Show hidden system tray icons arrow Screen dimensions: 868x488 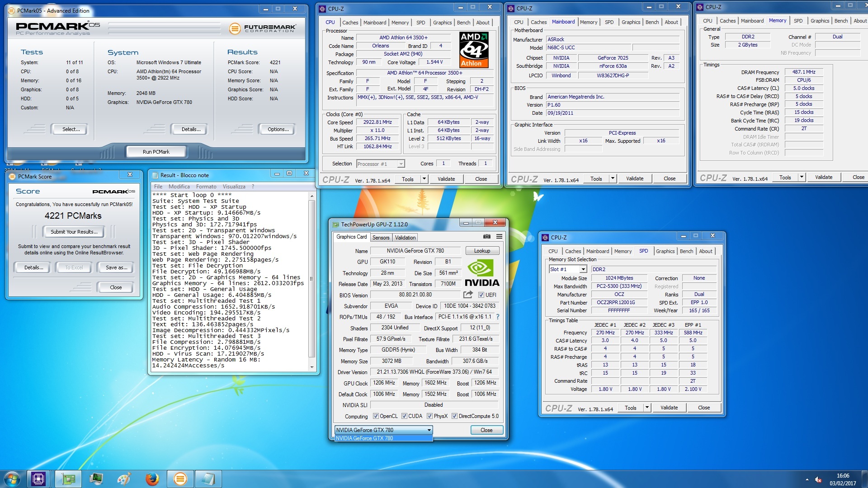[x=807, y=479]
